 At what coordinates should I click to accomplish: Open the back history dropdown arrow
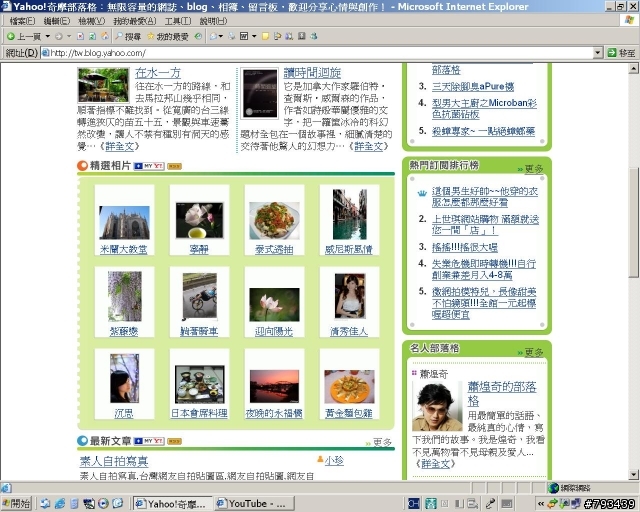[x=48, y=36]
